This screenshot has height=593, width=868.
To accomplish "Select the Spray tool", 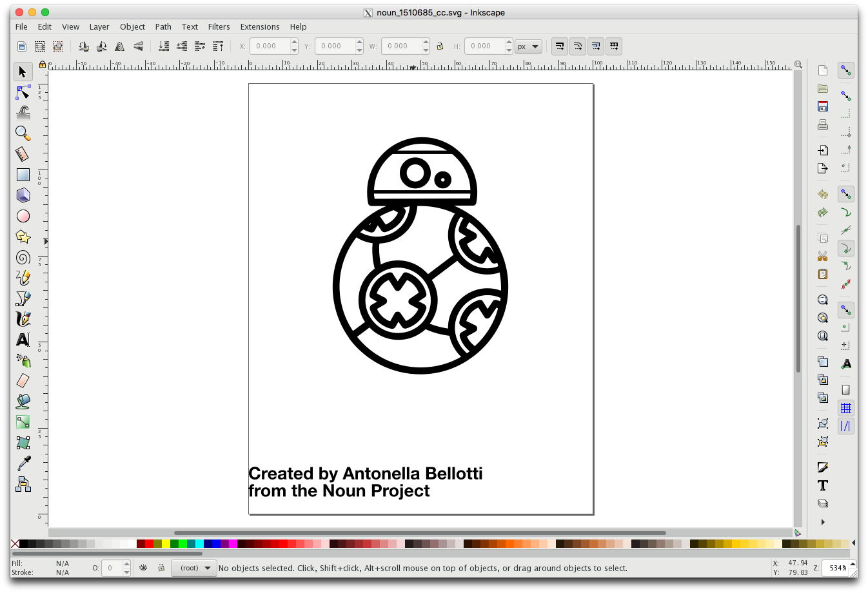I will 23,360.
